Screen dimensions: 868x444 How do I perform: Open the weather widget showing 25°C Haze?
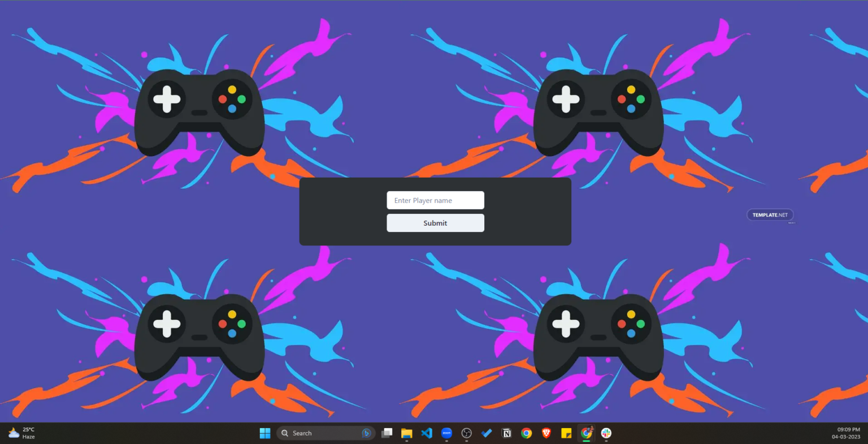[x=21, y=433]
